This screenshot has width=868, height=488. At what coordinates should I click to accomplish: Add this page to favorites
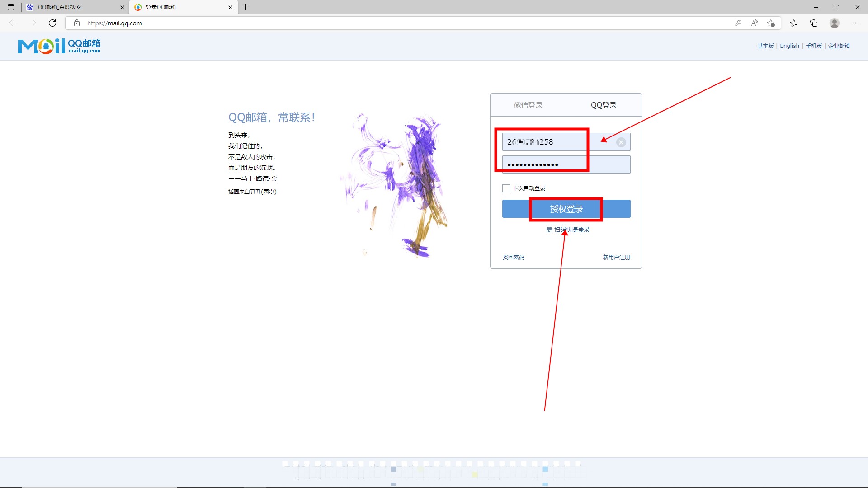771,23
